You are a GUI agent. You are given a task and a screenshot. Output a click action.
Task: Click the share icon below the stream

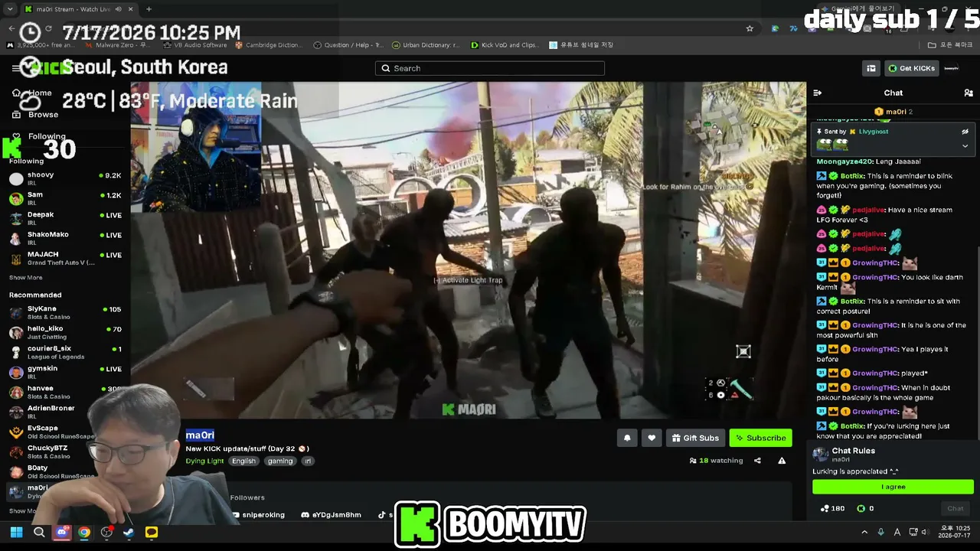pos(757,461)
